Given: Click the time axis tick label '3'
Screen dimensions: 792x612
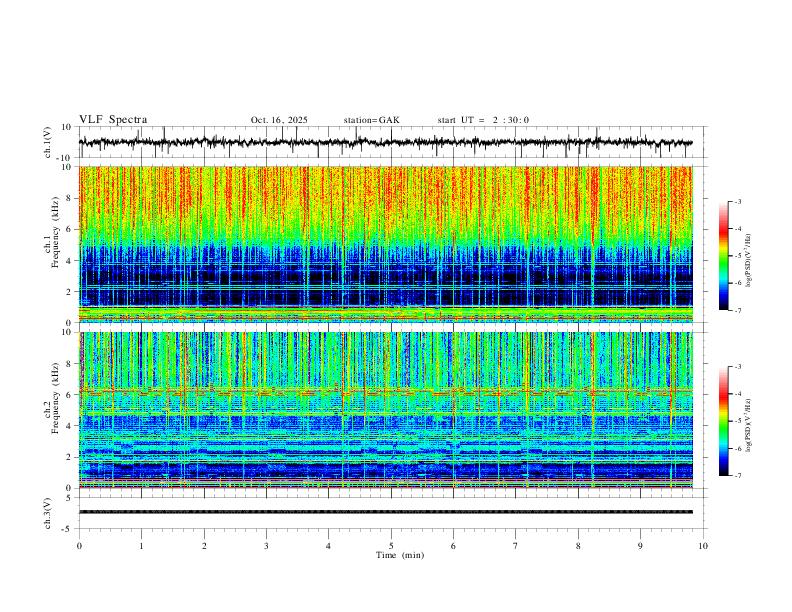Looking at the screenshot, I should click(266, 546).
